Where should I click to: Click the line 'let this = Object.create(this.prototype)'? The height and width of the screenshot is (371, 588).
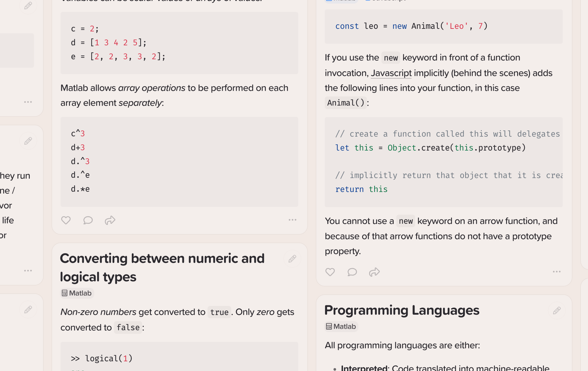pos(430,148)
